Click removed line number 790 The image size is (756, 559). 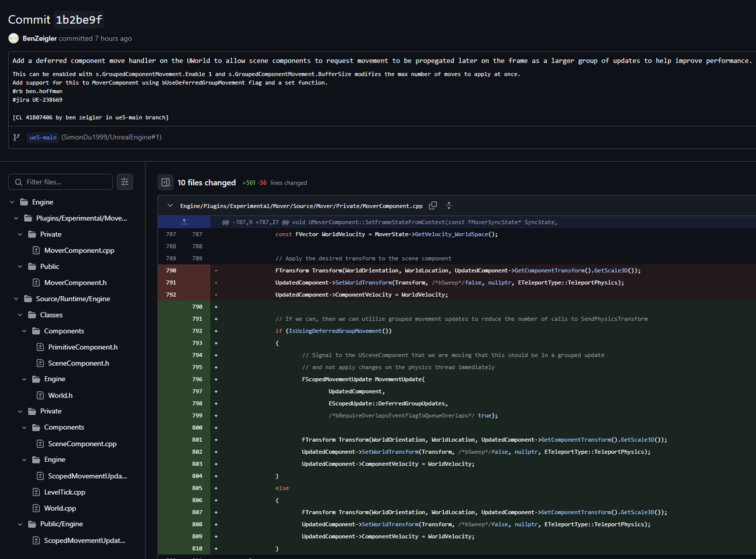click(171, 270)
